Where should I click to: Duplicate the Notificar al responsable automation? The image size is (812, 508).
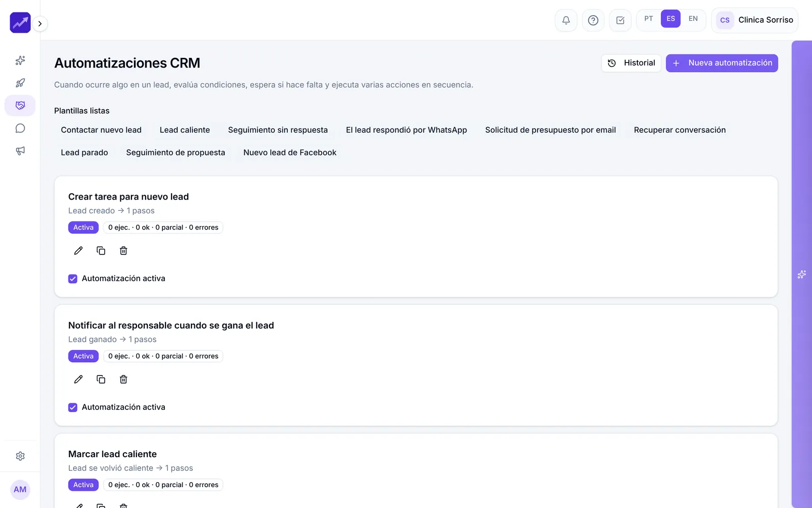click(101, 379)
